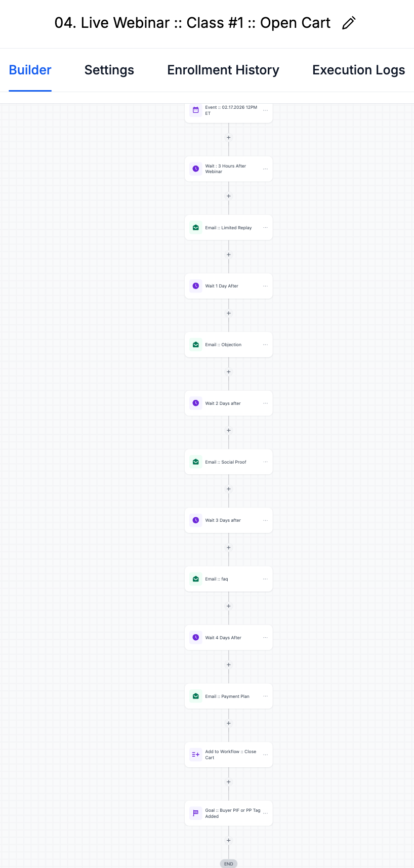This screenshot has width=414, height=868.
Task: Click the flag icon on Goal step
Action: click(196, 813)
